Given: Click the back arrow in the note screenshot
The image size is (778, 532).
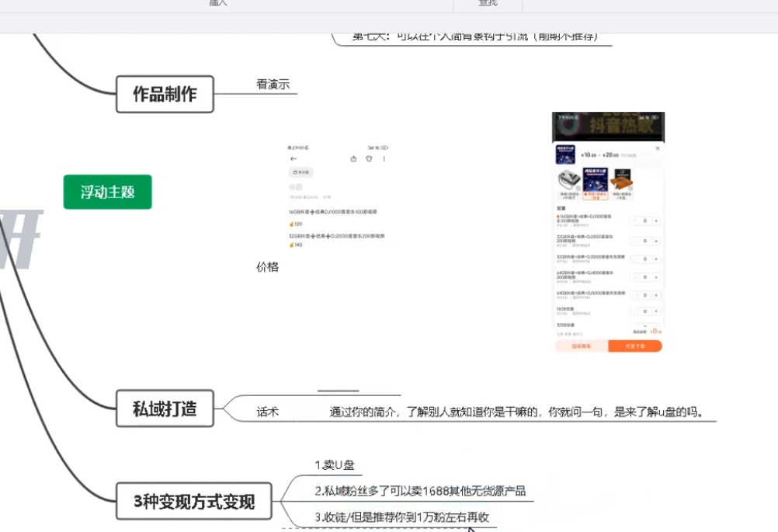Looking at the screenshot, I should pyautogui.click(x=293, y=159).
